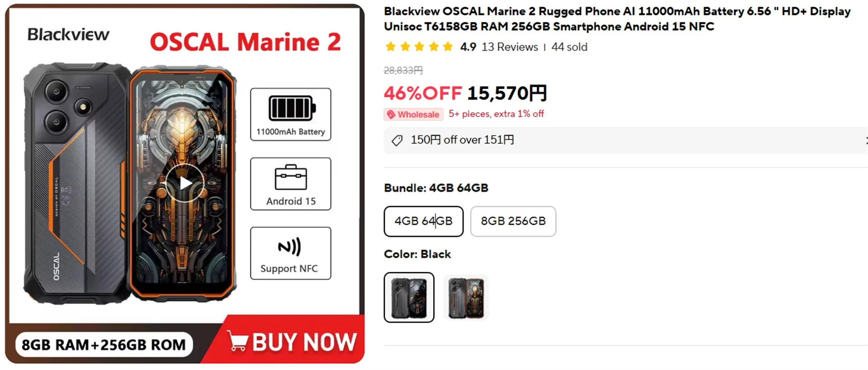The width and height of the screenshot is (868, 370).
Task: Click the 8GB RAM+256GB ROM label
Action: coord(104,345)
